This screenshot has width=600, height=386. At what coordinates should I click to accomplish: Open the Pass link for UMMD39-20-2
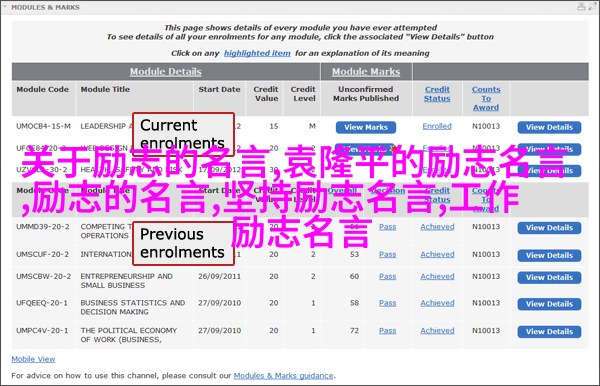coord(387,227)
